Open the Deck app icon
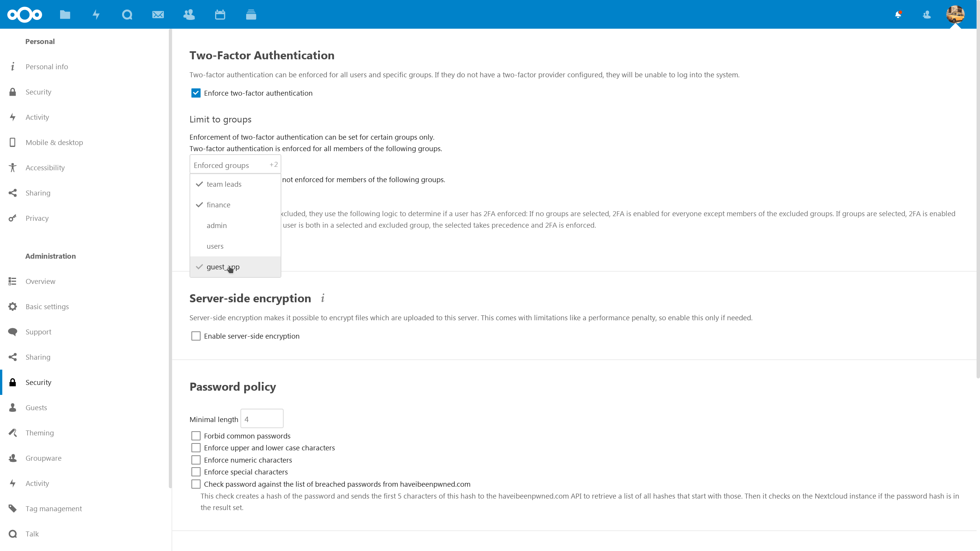The height and width of the screenshot is (551, 980). click(251, 15)
